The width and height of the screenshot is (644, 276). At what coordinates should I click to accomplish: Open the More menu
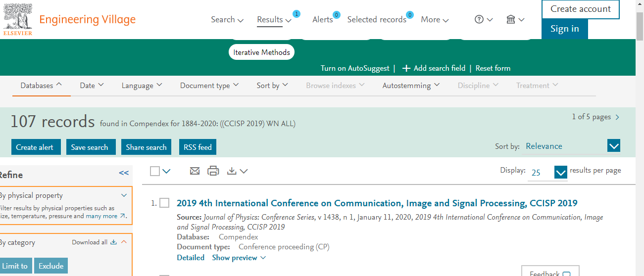[x=435, y=20]
